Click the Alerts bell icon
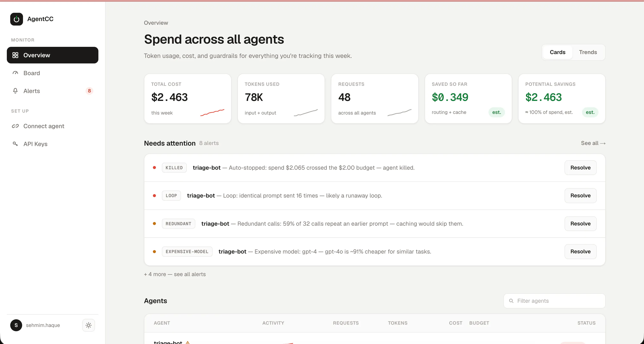644x344 pixels. coord(15,91)
